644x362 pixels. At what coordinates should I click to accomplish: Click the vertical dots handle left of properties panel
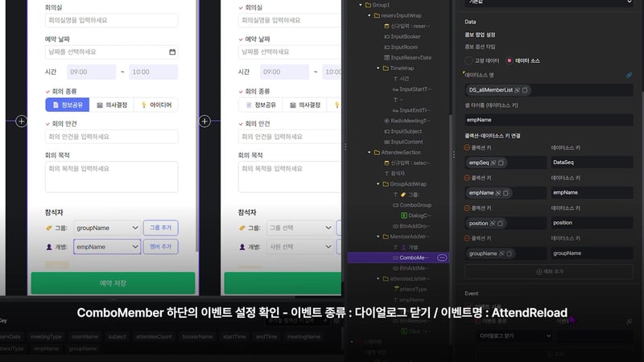[454, 154]
